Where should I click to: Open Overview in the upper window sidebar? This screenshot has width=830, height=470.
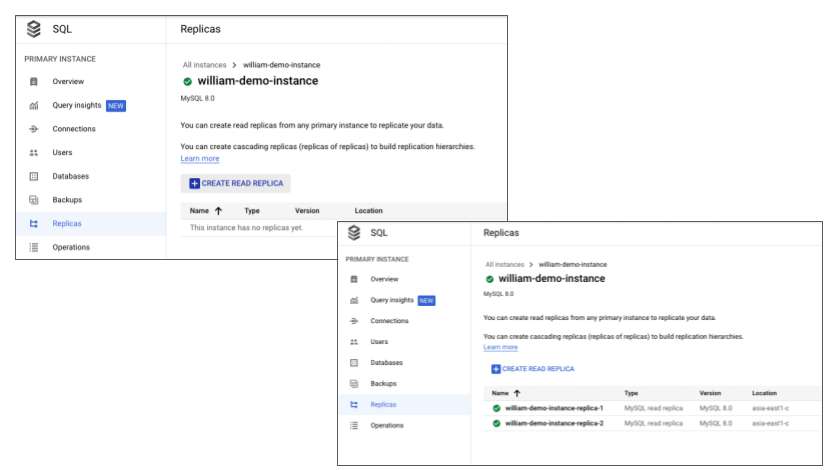point(68,82)
